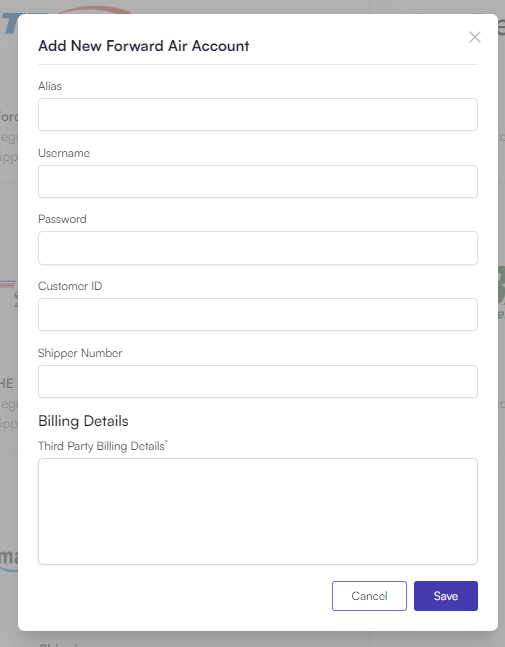Click the Shipper Number field
The image size is (505, 647).
click(258, 382)
